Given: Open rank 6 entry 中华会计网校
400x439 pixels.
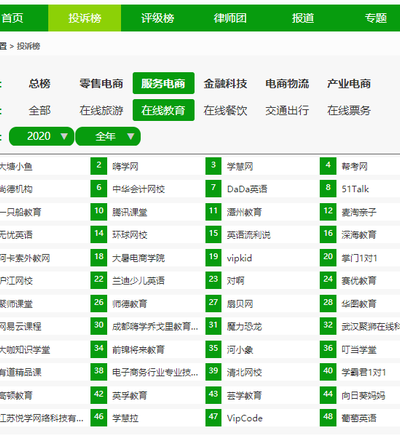Looking at the screenshot, I should click(138, 189).
